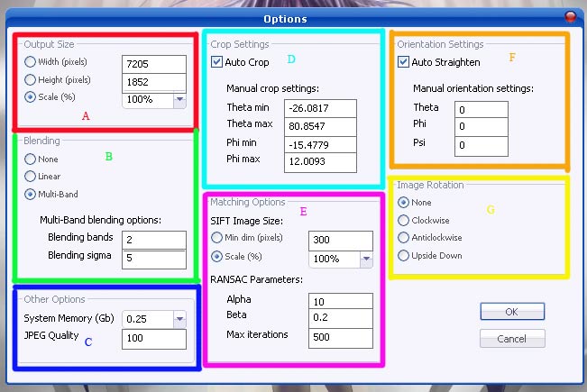Expand the System Memory (Gb) dropdown

pos(179,319)
